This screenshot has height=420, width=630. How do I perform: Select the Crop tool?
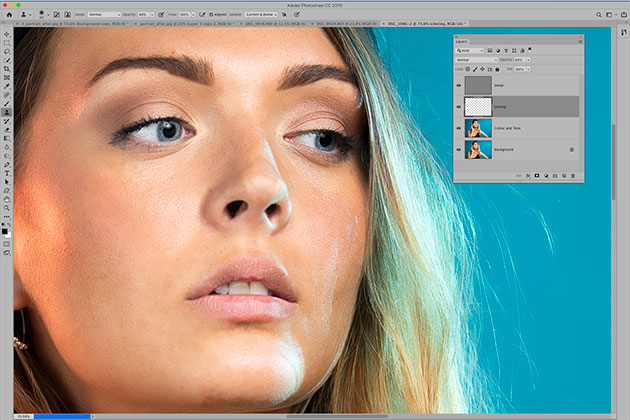7,69
